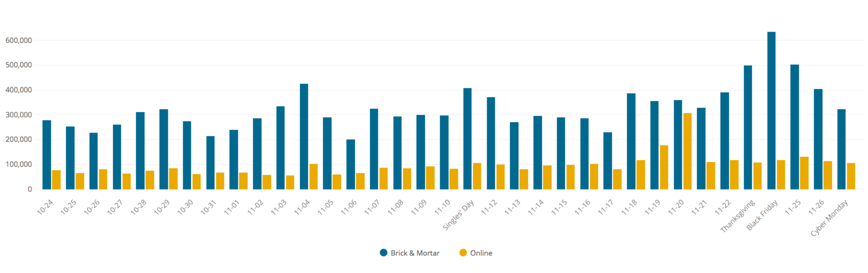Screen dimensions: 868x273
Task: Click the Cyber Monday axis label
Action: tap(829, 218)
